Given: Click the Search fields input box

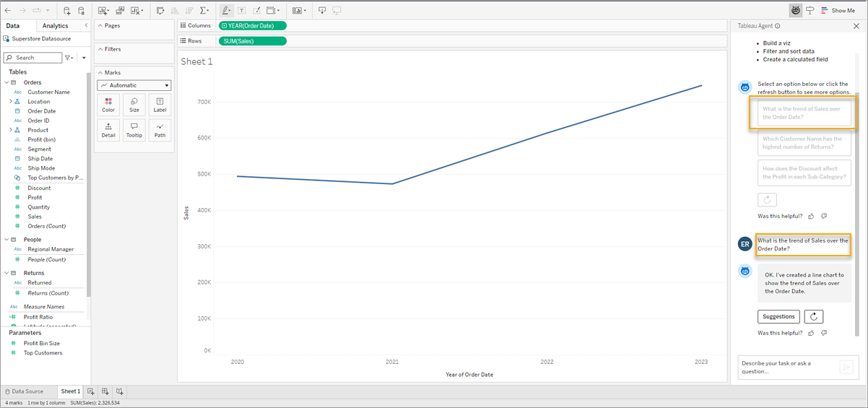Looking at the screenshot, I should (x=33, y=58).
